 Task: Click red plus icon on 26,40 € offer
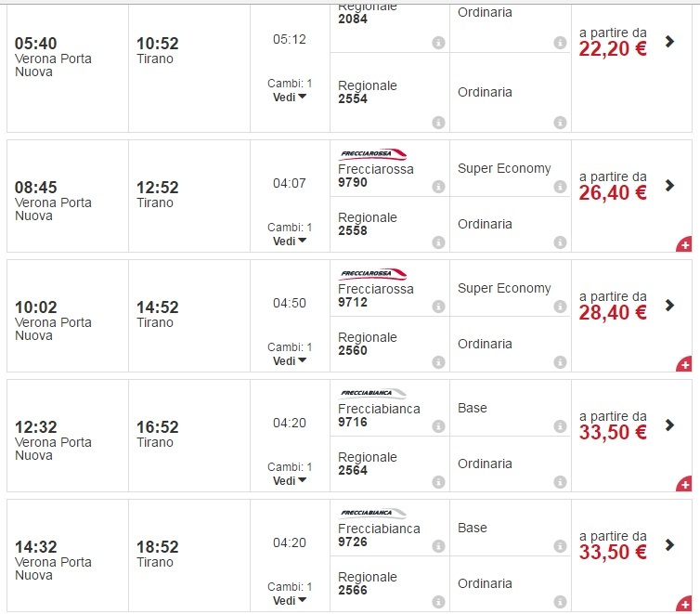point(684,244)
